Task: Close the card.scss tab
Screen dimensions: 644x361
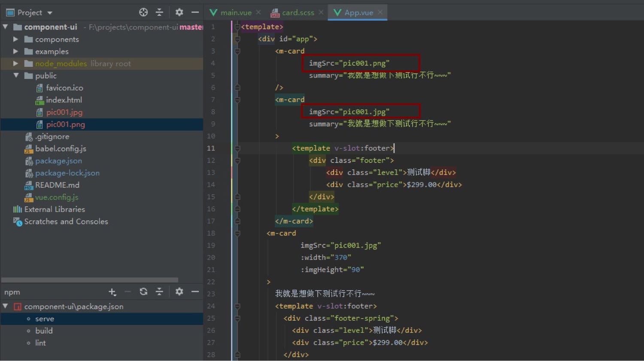Action: point(321,12)
